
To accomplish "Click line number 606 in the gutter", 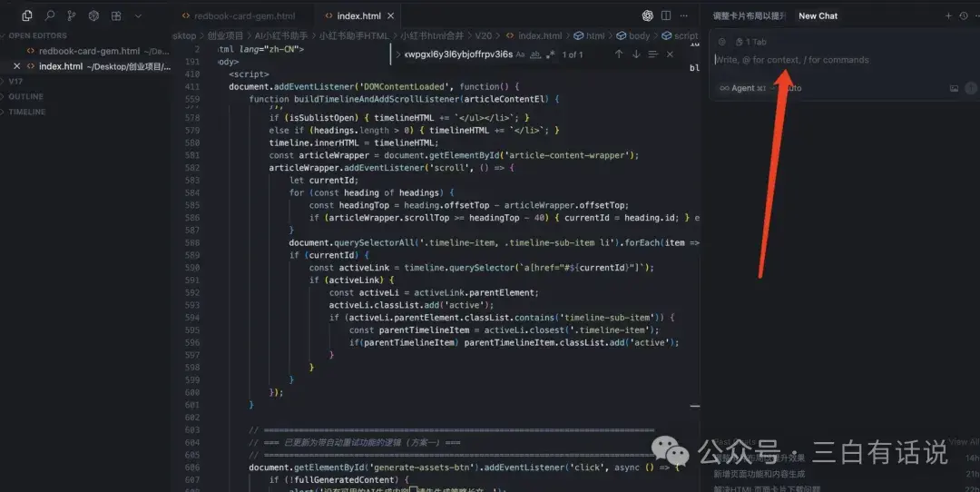I will click(x=191, y=467).
